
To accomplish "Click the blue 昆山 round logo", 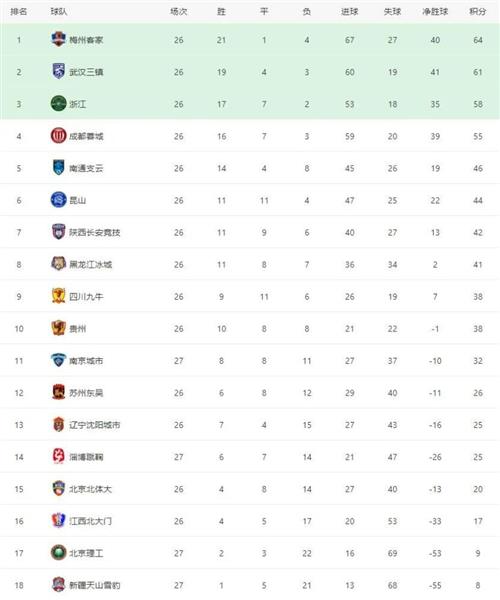I will 59,200.
